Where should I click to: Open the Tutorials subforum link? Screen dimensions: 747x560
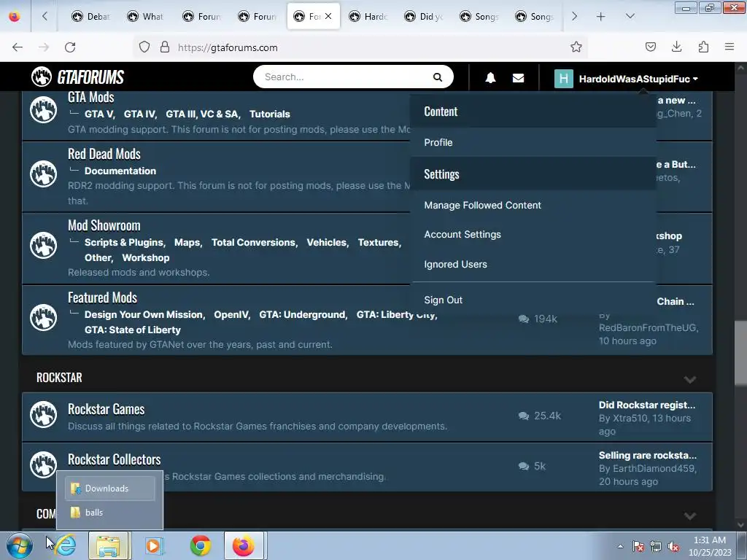(x=270, y=114)
